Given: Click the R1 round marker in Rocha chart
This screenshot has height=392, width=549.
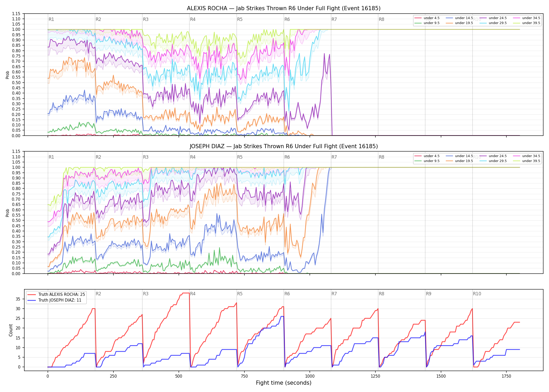Looking at the screenshot, I should tap(51, 19).
